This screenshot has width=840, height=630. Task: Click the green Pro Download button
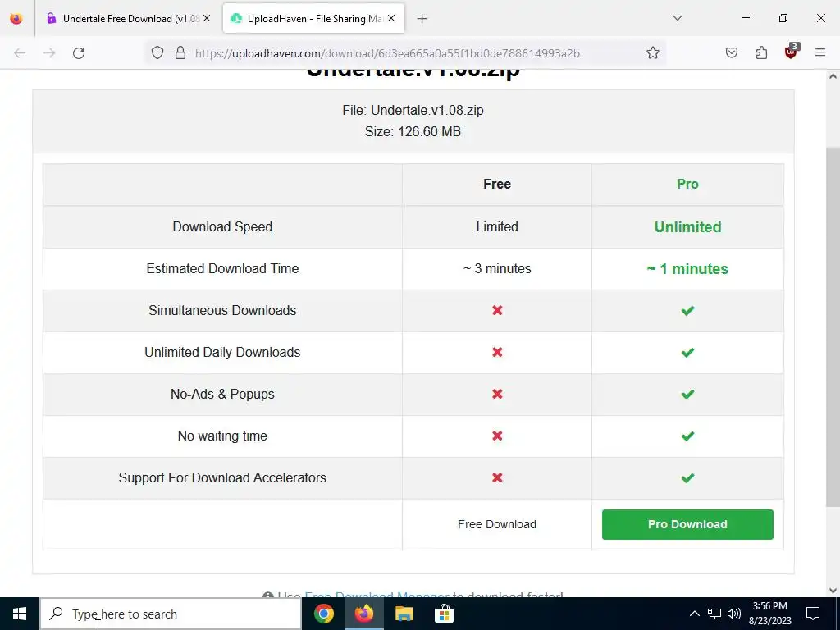click(x=687, y=524)
